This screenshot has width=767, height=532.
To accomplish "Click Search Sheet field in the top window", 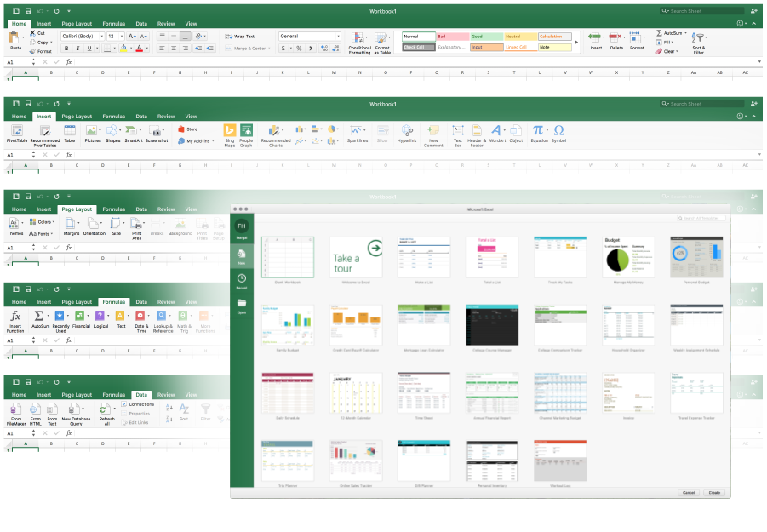I will [x=702, y=11].
